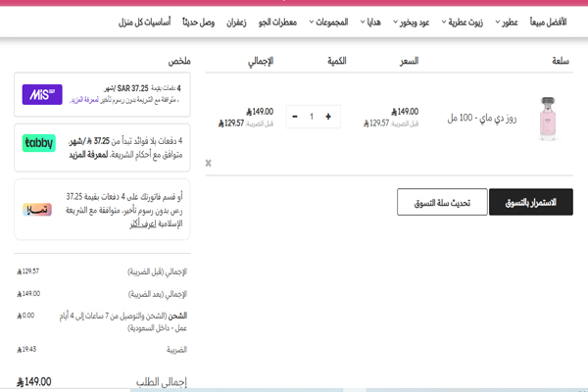Open وصل حديثاً menu item
588x392 pixels.
198,23
